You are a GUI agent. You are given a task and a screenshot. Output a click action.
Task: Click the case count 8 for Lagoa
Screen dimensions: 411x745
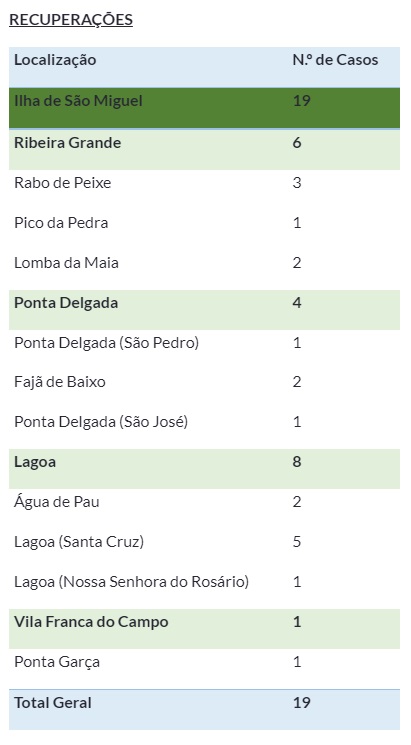(297, 462)
